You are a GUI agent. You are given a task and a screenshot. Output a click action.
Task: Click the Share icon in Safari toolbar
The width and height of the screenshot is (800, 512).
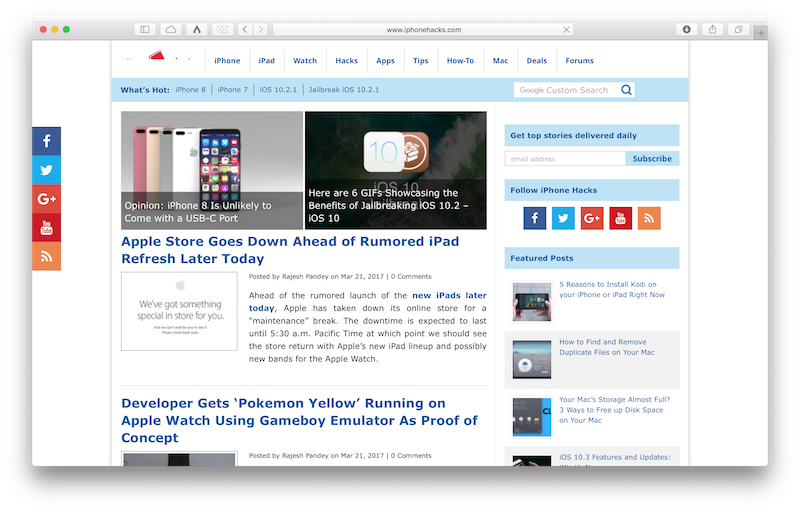[713, 30]
